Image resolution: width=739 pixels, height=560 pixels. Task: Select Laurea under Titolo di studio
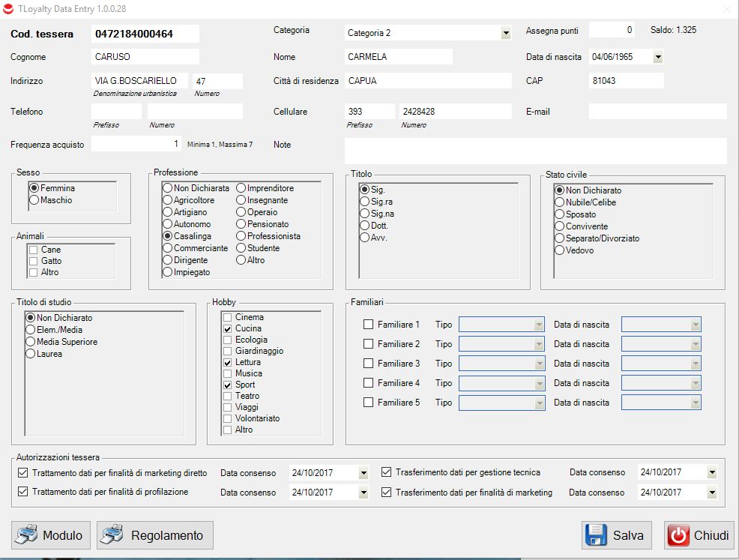pos(31,354)
